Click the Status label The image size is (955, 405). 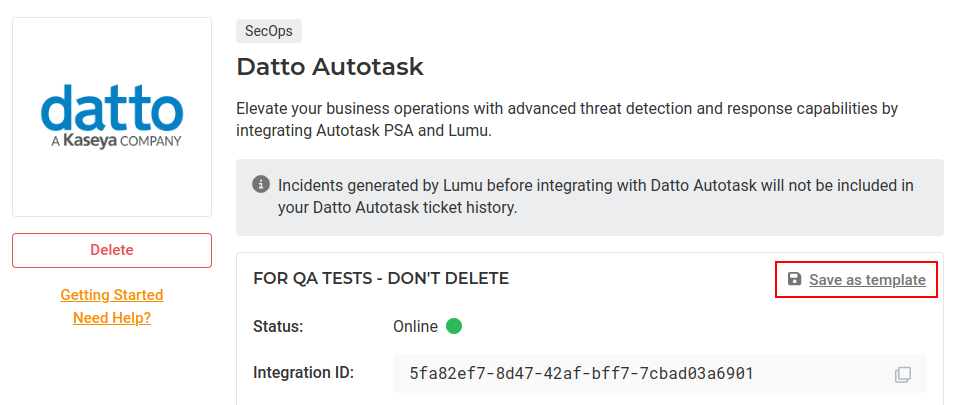point(278,326)
